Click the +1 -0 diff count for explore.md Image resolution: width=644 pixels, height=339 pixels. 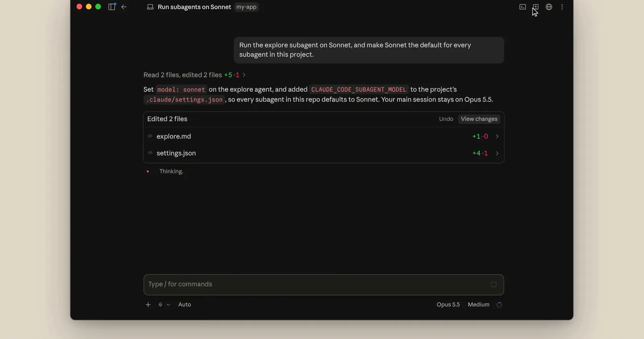pyautogui.click(x=480, y=136)
